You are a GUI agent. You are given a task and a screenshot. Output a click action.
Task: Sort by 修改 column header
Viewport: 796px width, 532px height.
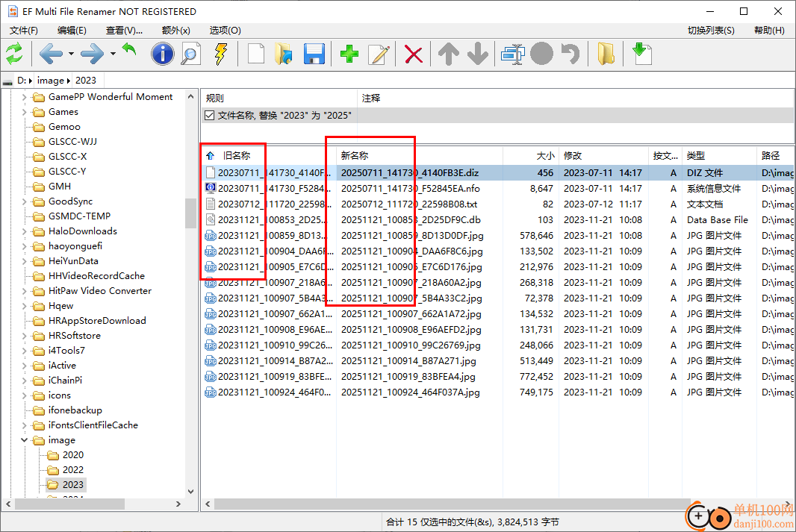603,156
